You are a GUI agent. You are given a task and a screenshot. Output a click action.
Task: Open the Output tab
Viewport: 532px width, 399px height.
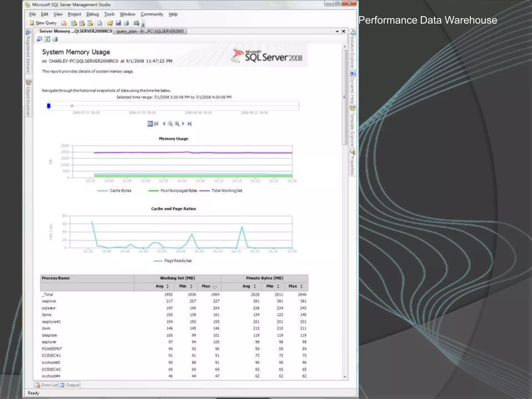point(69,385)
